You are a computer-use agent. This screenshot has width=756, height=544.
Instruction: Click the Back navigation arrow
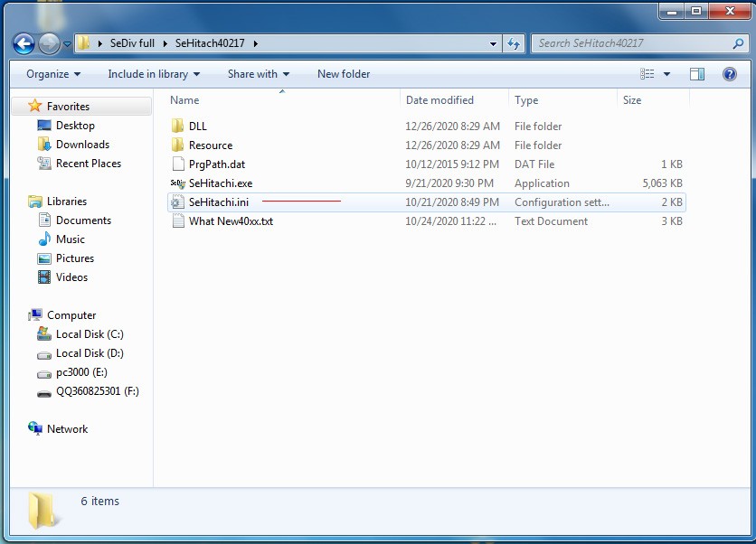[24, 42]
